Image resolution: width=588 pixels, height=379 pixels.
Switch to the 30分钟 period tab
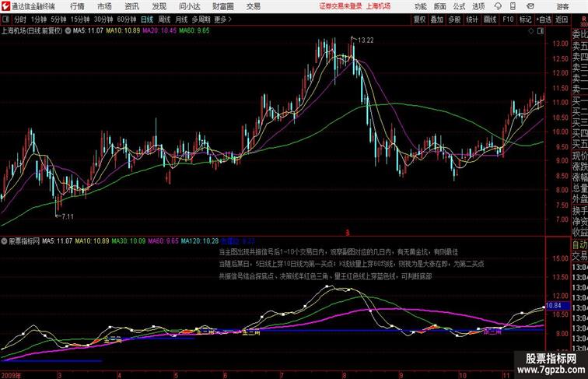(x=103, y=19)
